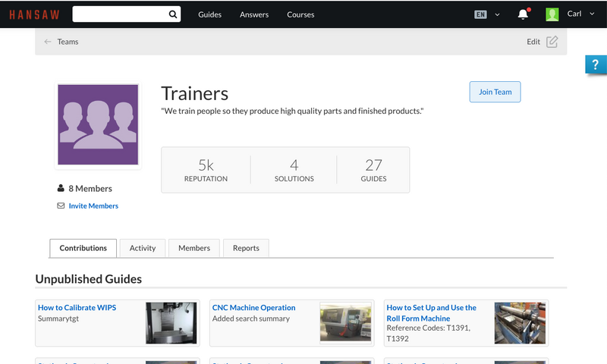Click the search magnifier icon
Screen dimensions: 607x364
(x=172, y=14)
